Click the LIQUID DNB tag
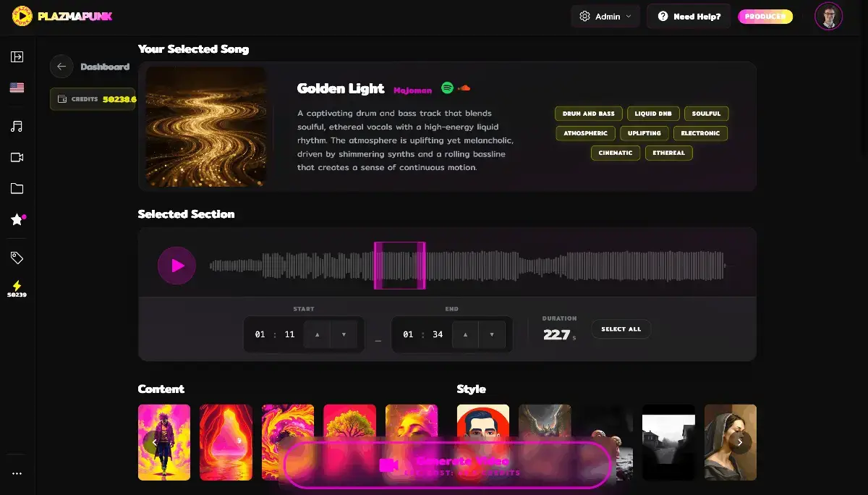The image size is (868, 495). click(x=653, y=114)
